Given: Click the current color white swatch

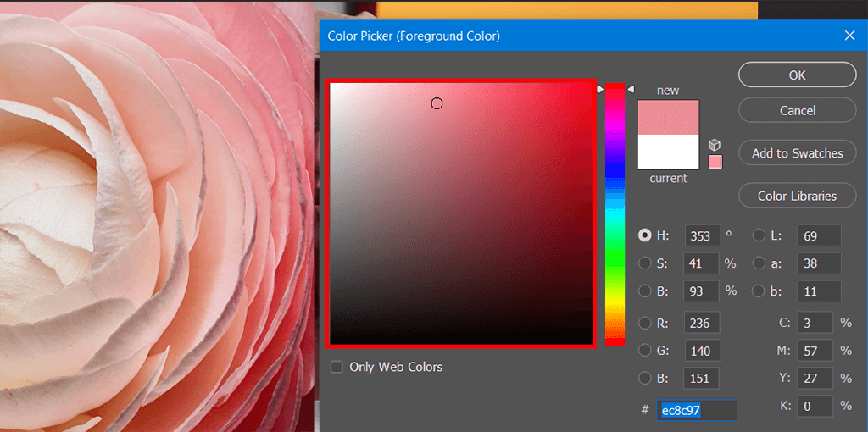Looking at the screenshot, I should [668, 152].
